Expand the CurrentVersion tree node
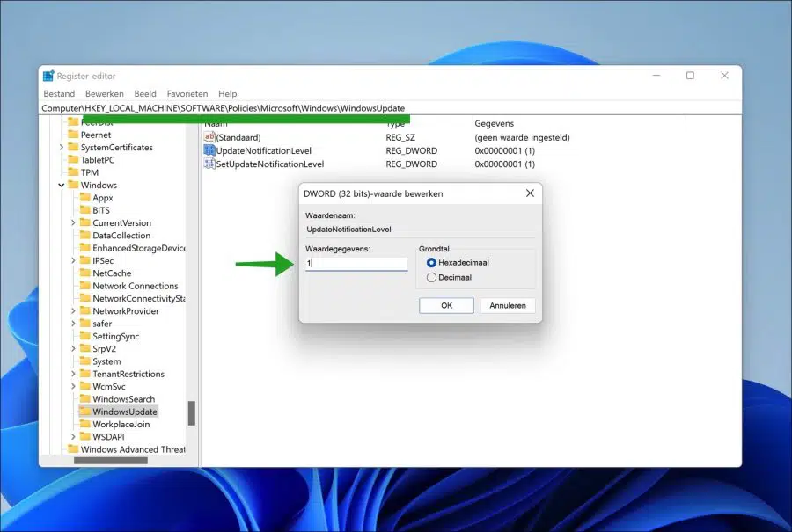 coord(73,222)
